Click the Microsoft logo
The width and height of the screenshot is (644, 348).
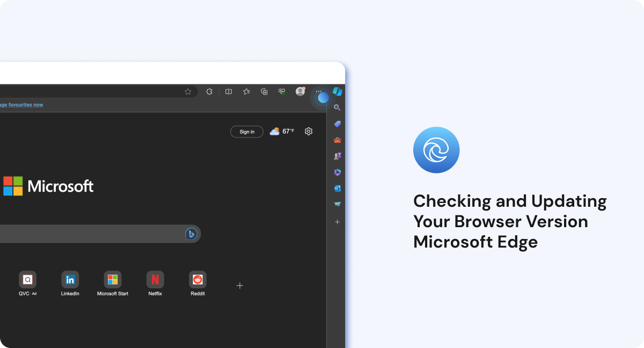pos(48,186)
